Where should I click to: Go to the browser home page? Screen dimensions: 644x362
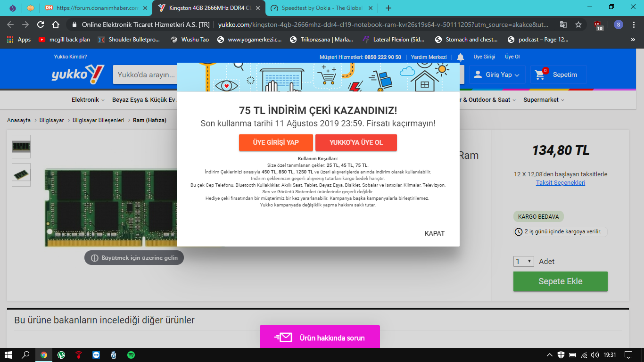pyautogui.click(x=56, y=25)
